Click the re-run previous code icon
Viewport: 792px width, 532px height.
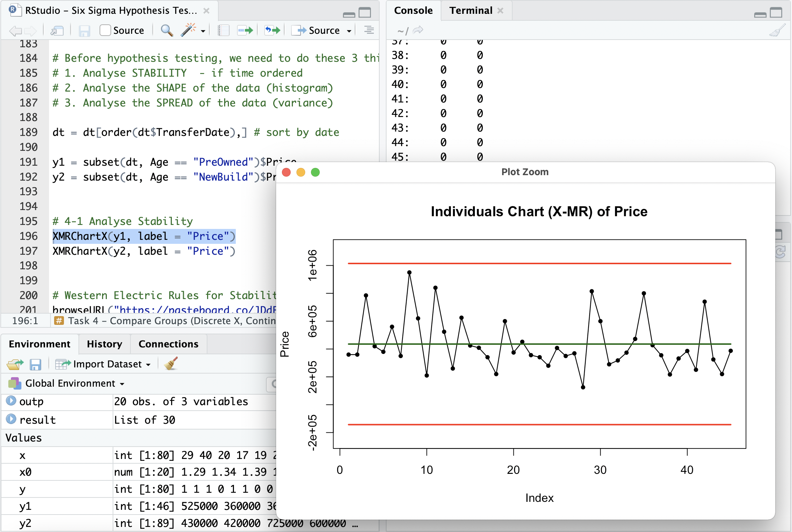coord(272,31)
